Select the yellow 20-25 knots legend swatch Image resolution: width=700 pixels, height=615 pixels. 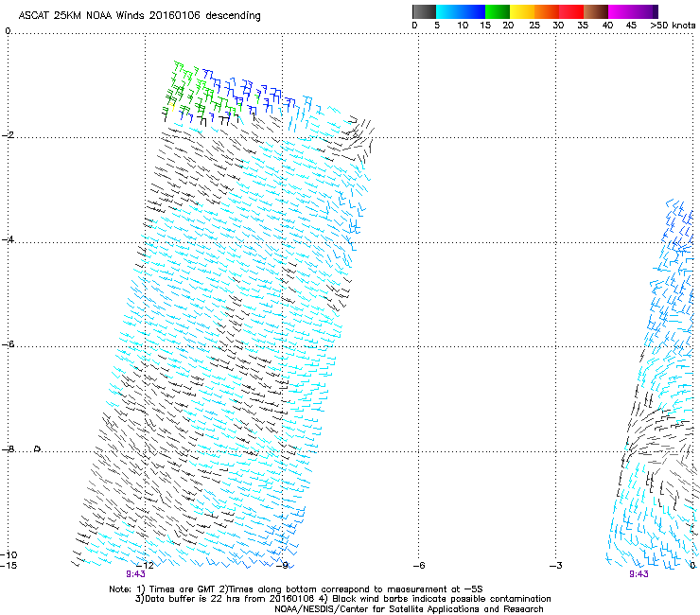tap(522, 11)
